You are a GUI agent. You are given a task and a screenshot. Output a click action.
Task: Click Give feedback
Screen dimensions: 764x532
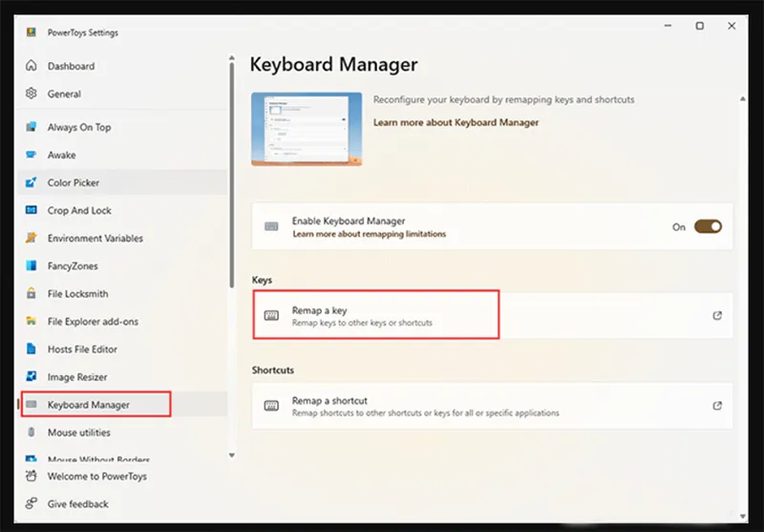(x=123, y=503)
